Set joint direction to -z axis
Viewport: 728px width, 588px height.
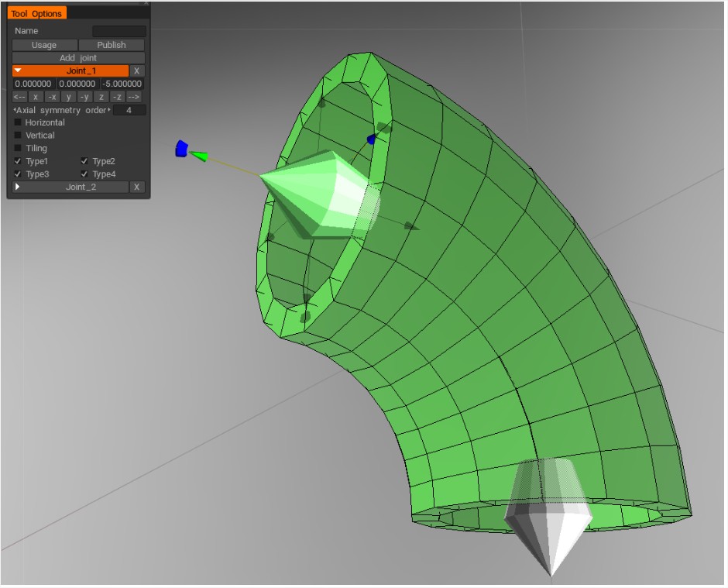pyautogui.click(x=117, y=97)
